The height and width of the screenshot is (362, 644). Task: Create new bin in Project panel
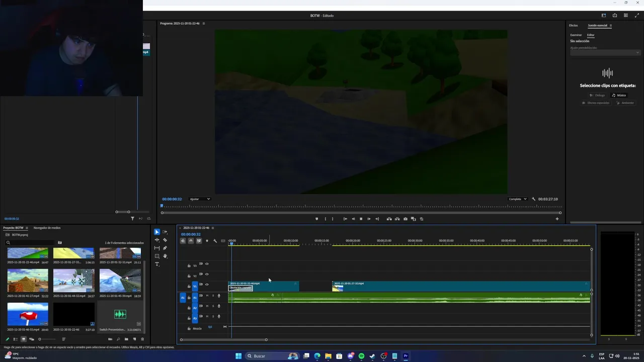[x=126, y=339]
